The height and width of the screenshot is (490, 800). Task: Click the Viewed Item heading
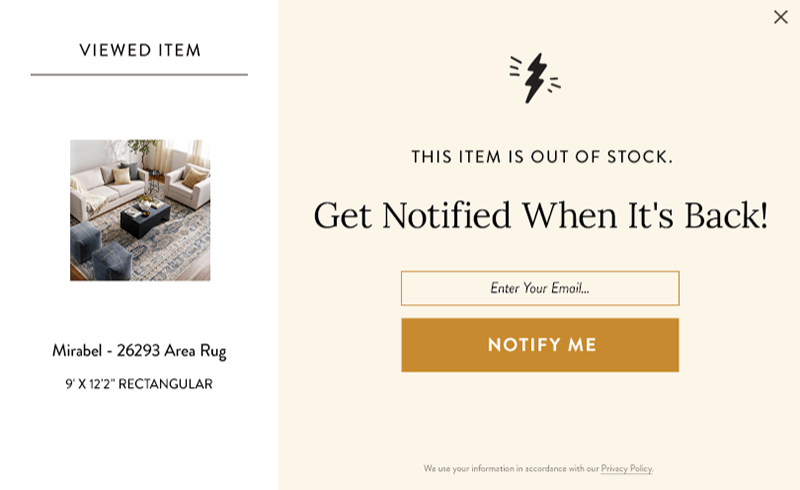140,50
